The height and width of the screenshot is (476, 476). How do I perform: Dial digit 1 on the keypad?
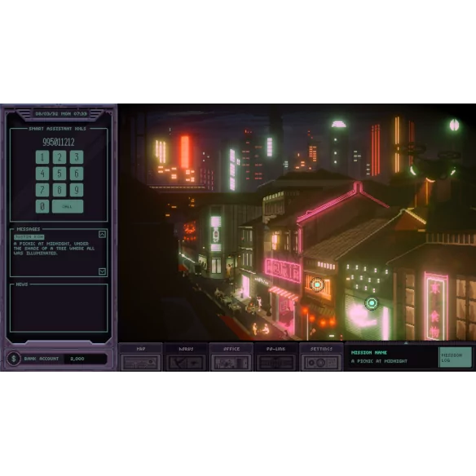[42, 157]
